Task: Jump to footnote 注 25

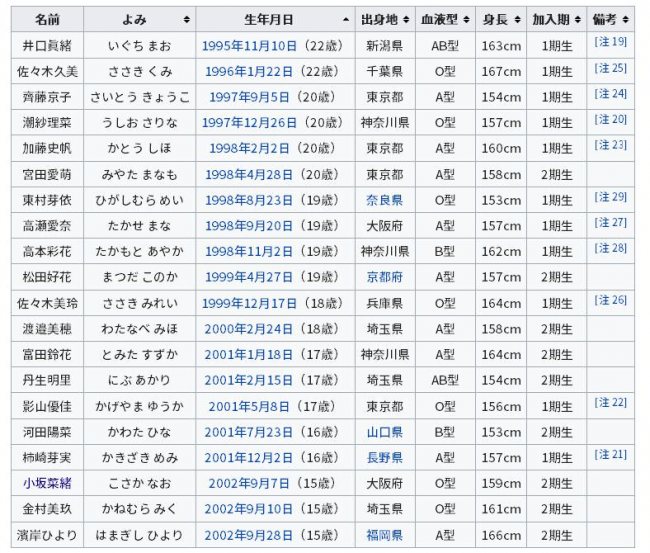Action: tap(611, 68)
